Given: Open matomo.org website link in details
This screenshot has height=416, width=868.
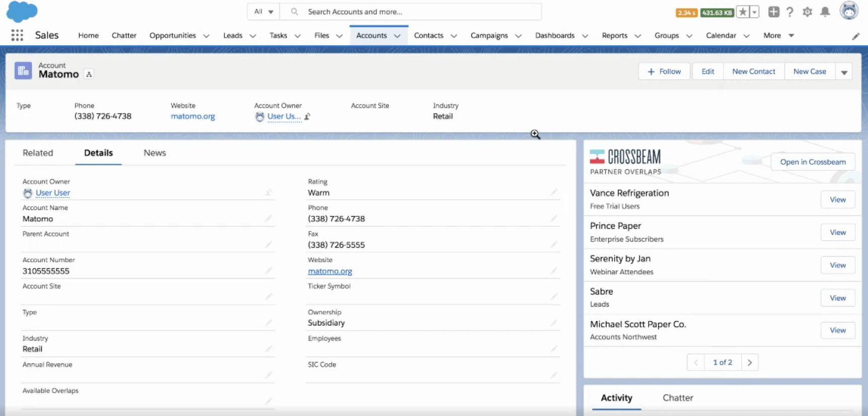Looking at the screenshot, I should [330, 271].
